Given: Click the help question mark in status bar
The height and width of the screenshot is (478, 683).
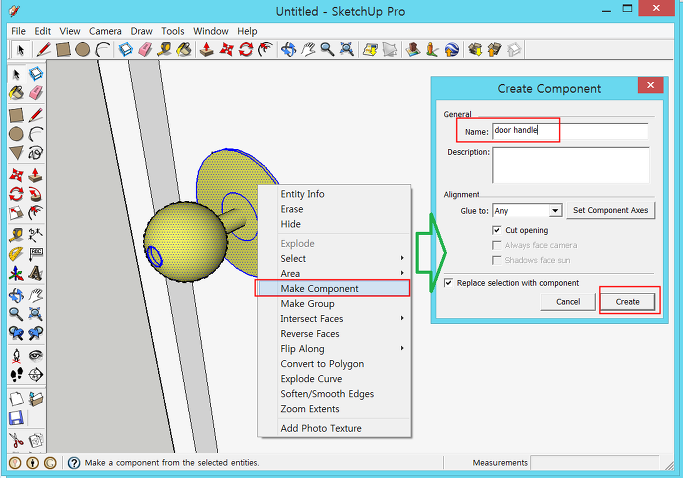Looking at the screenshot, I should [x=74, y=463].
